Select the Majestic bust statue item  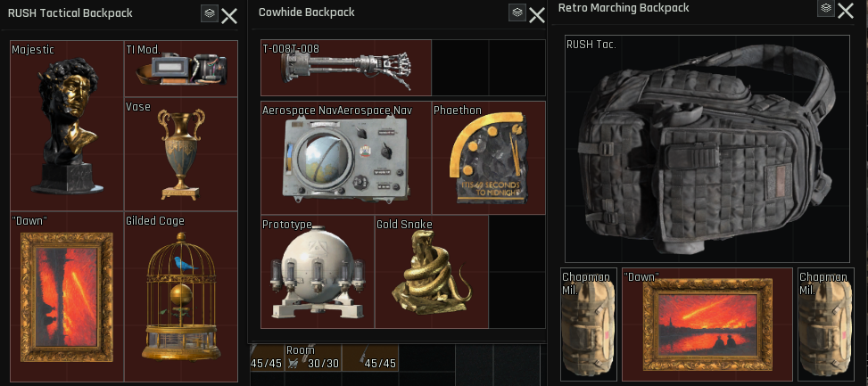click(67, 126)
